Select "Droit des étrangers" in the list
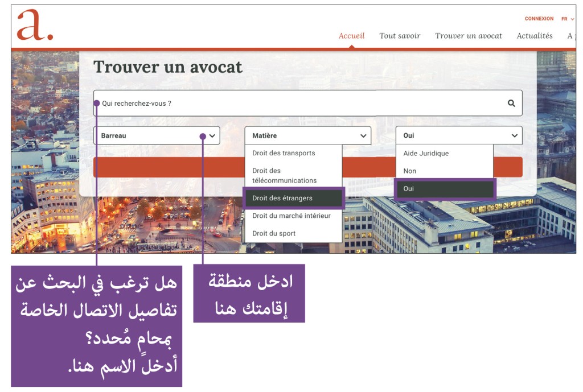583x392 pixels. click(291, 198)
